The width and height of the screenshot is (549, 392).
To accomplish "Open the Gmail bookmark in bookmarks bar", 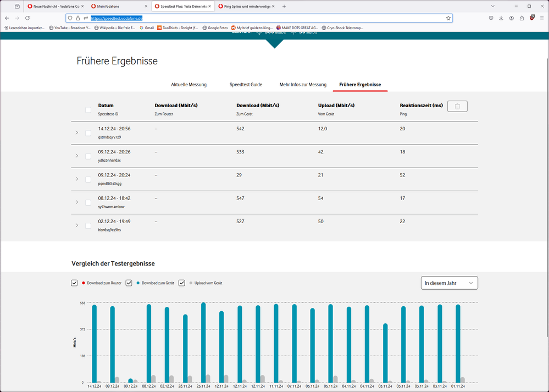I will pyautogui.click(x=147, y=27).
